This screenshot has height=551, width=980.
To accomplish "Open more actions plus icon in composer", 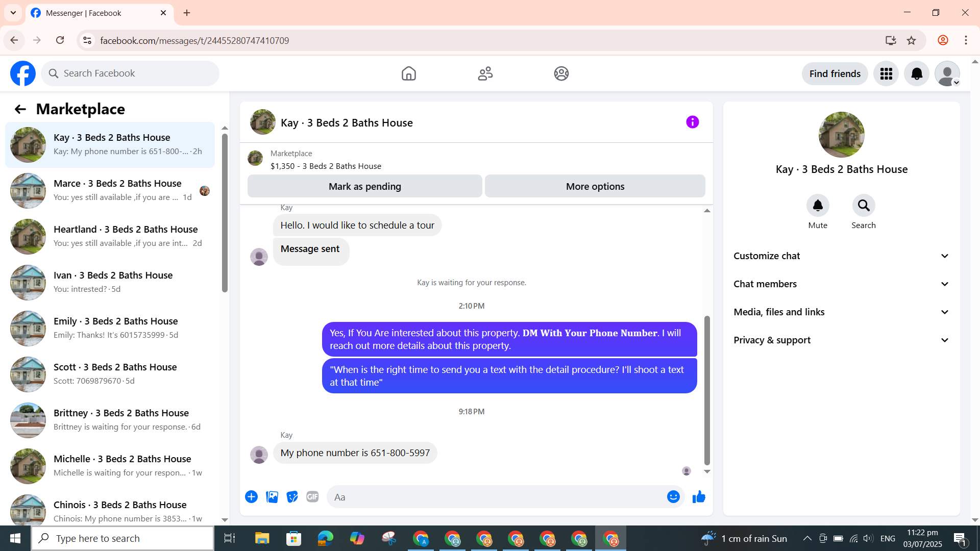I will pos(251,497).
